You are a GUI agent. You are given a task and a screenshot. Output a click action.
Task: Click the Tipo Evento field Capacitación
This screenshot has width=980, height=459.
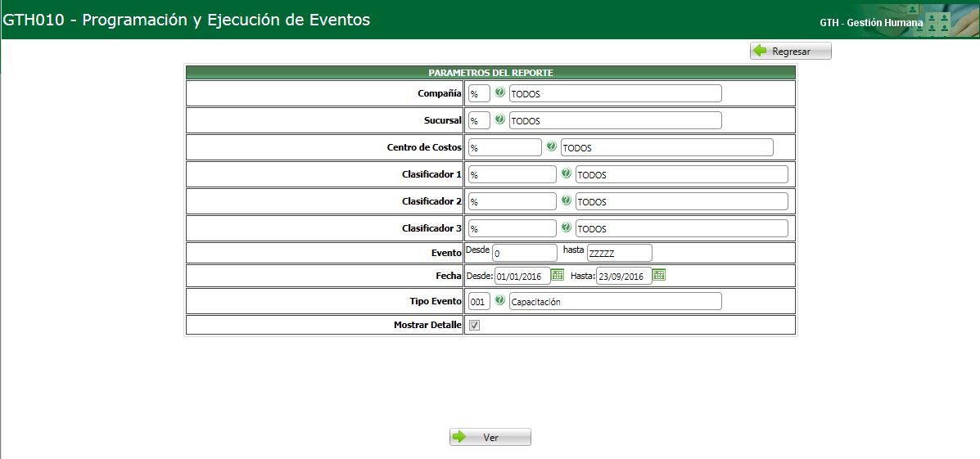click(x=616, y=302)
